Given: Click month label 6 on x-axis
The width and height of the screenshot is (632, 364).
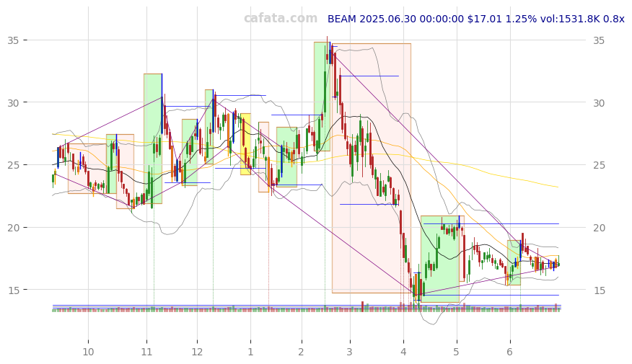Looking at the screenshot, I should [x=509, y=352].
